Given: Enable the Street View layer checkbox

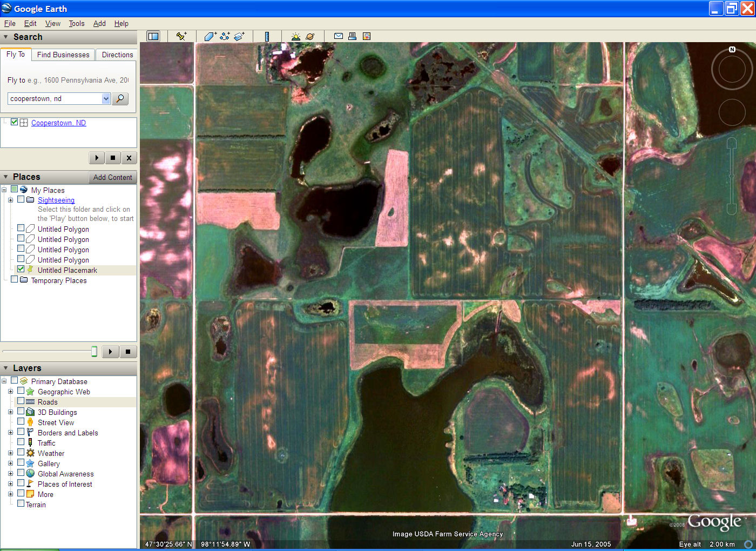Looking at the screenshot, I should click(x=21, y=421).
